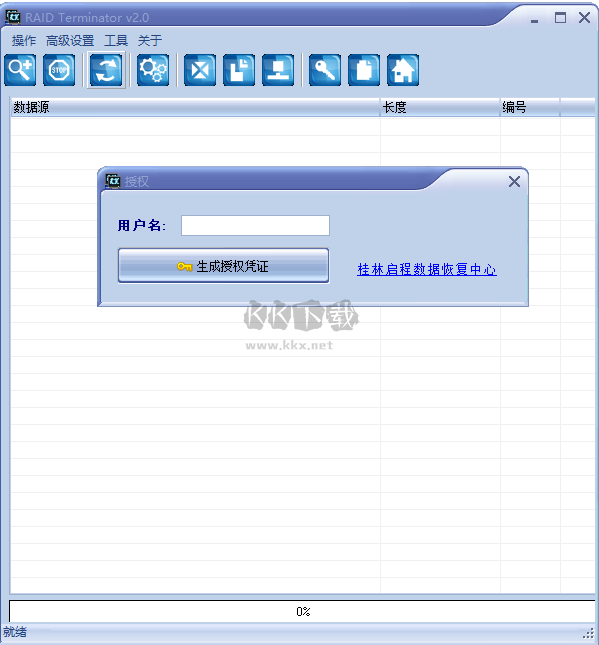Open the 工具 menu

click(116, 40)
